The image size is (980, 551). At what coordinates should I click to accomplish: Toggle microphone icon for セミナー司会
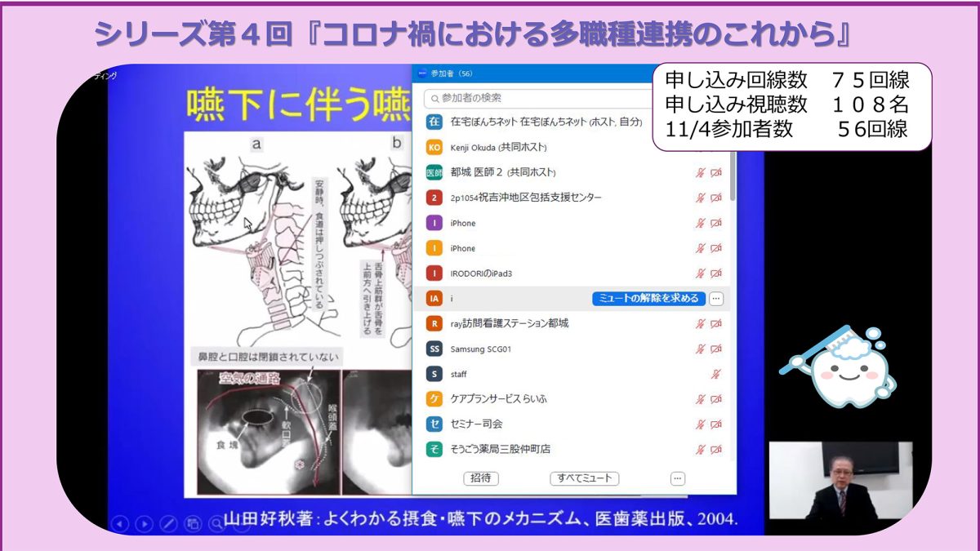tap(700, 424)
